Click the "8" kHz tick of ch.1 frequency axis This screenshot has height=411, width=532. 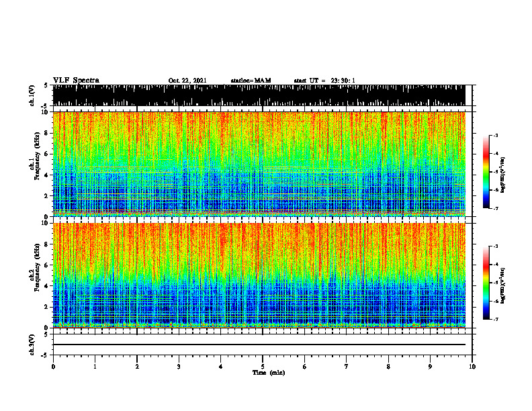(47, 133)
